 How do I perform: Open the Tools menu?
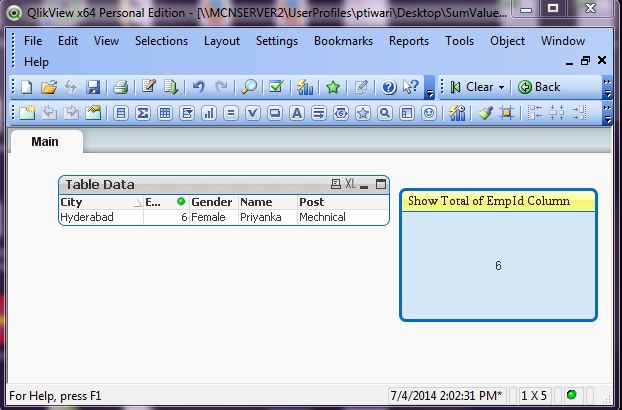click(459, 41)
